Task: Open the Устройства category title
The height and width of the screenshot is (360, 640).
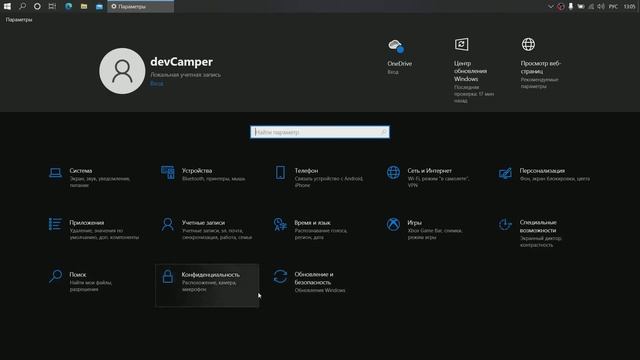Action: pos(197,171)
